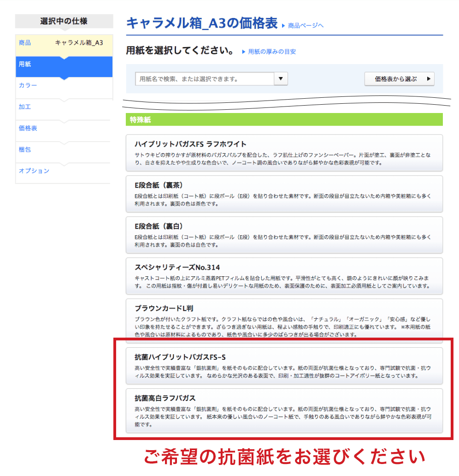
Task: Click the paper search dropdown arrow
Action: point(281,79)
